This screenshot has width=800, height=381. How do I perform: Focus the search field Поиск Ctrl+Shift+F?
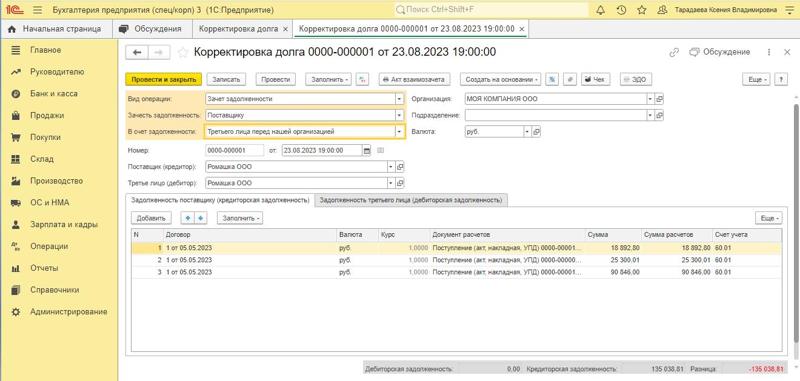pyautogui.click(x=491, y=10)
